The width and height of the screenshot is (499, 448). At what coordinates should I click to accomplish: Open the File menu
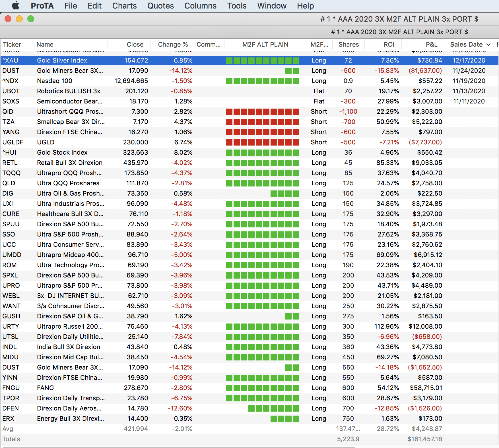[x=71, y=6]
